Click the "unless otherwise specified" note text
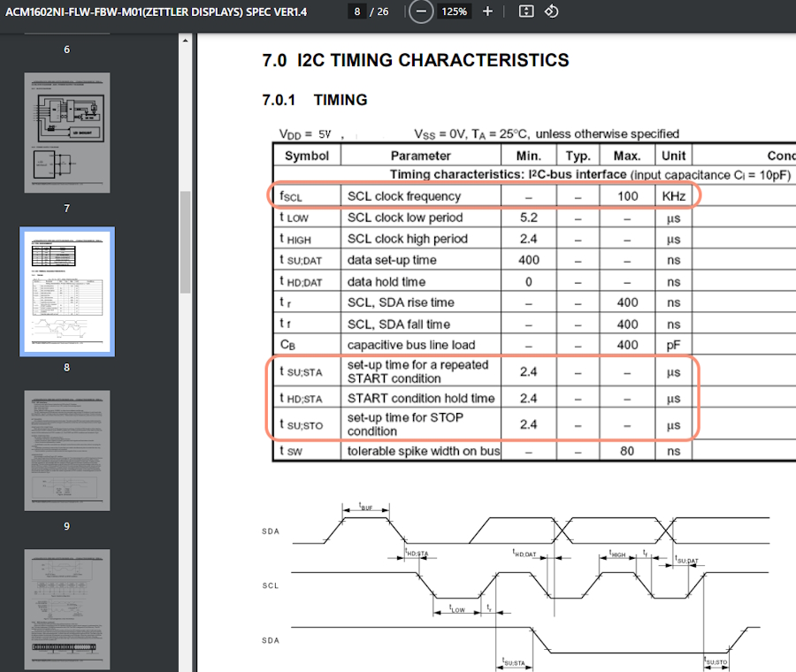796x672 pixels. click(607, 134)
